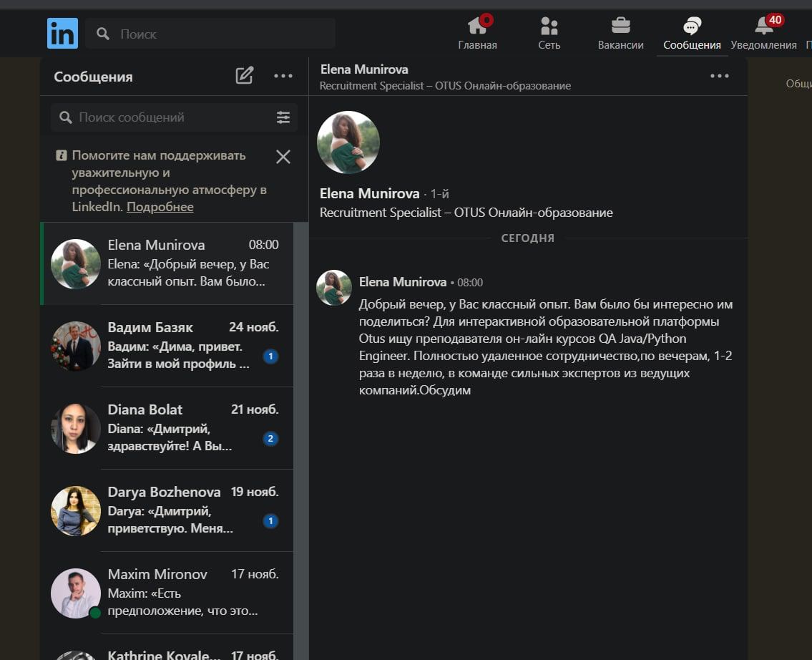Image resolution: width=812 pixels, height=660 pixels.
Task: Open the Уведомления notifications tab
Action: [763, 33]
